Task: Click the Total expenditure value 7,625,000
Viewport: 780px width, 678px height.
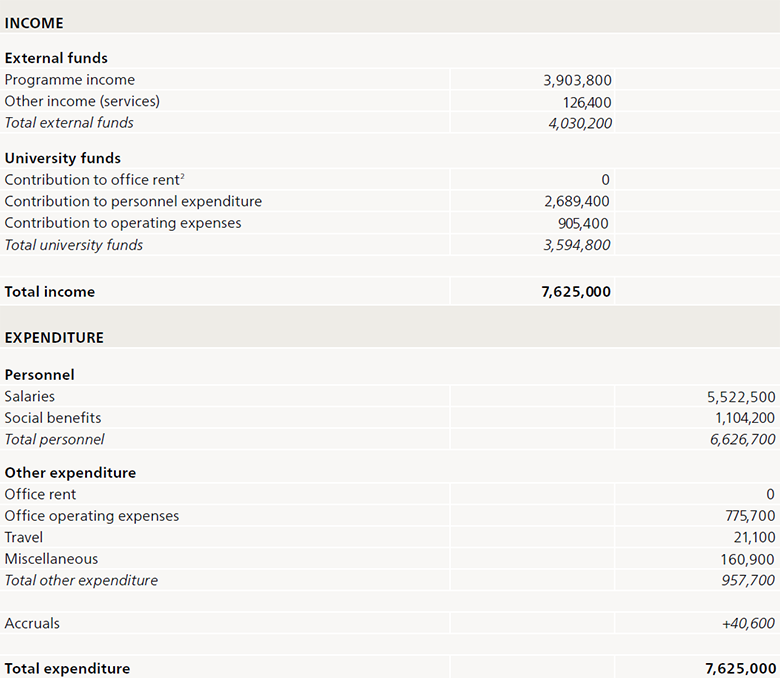Action: click(x=740, y=669)
